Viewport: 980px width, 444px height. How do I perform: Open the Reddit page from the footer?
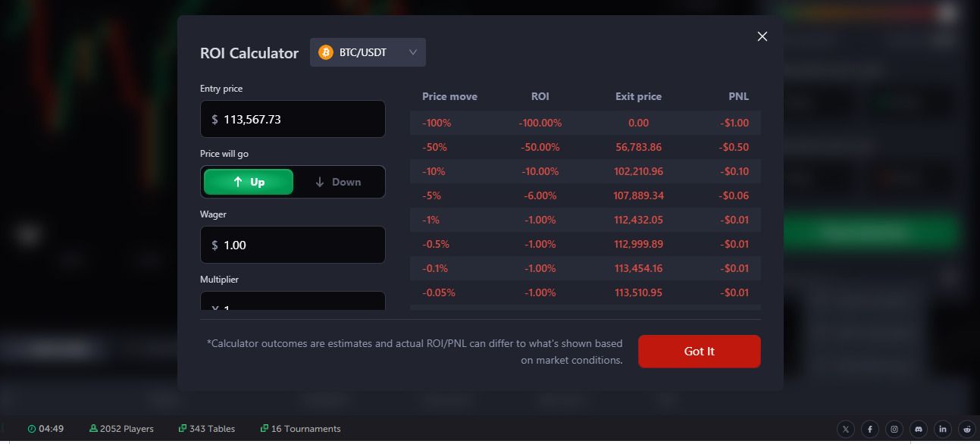click(x=966, y=429)
